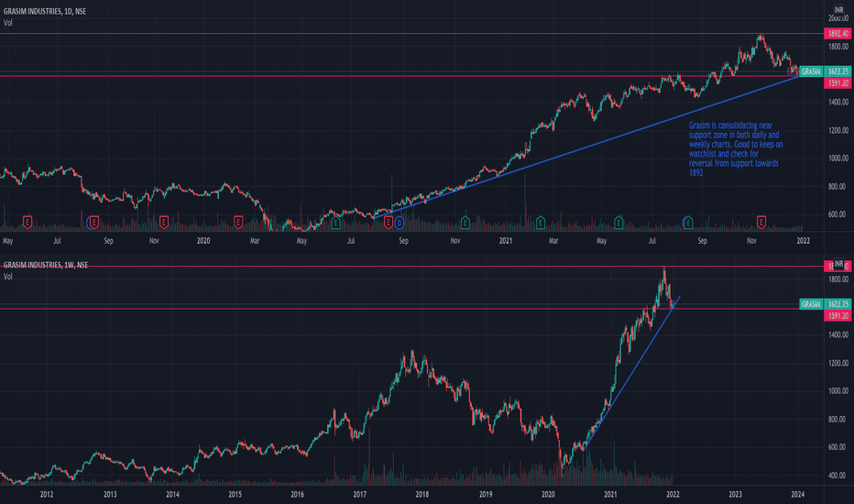
Task: Click the 2018 label on weekly time axis
Action: pos(422,495)
